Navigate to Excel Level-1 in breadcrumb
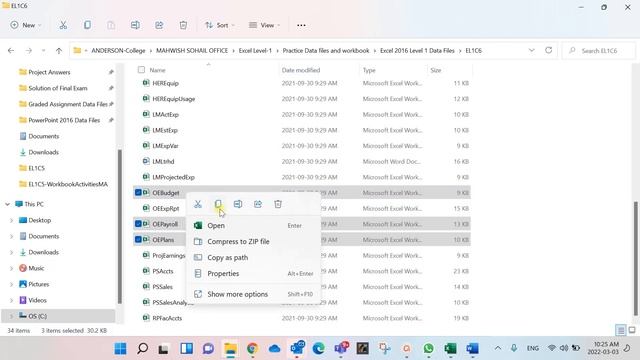 tap(255, 51)
